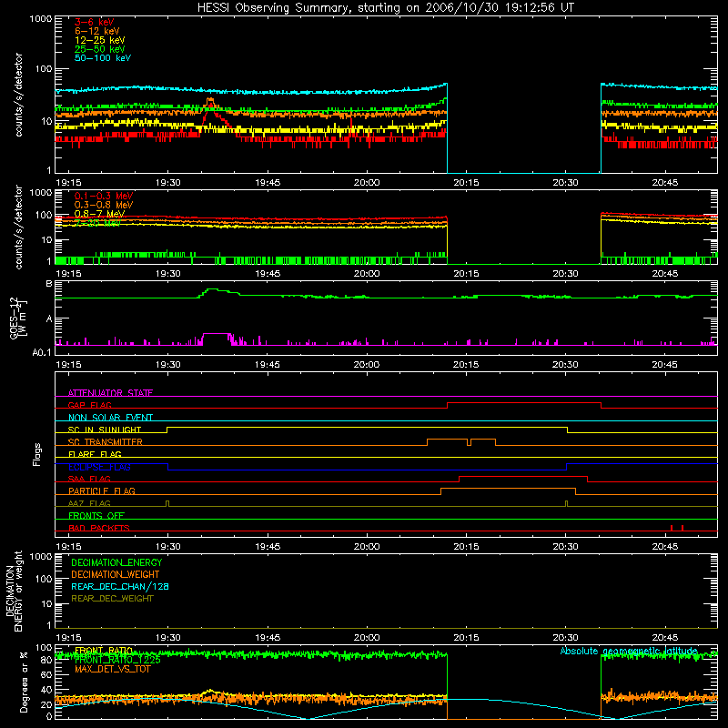Screen dimensions: 728x728
Task: Click the Absolute geomagnetic latitude label
Action: click(629, 651)
